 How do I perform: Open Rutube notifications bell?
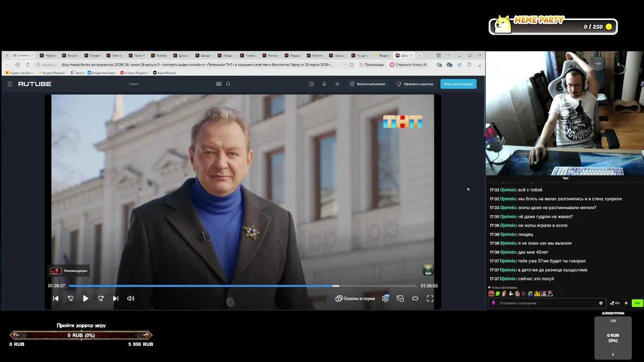point(324,84)
